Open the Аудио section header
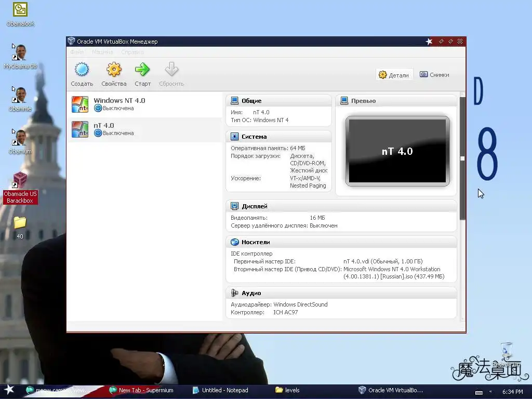Image resolution: width=532 pixels, height=399 pixels. 341,293
